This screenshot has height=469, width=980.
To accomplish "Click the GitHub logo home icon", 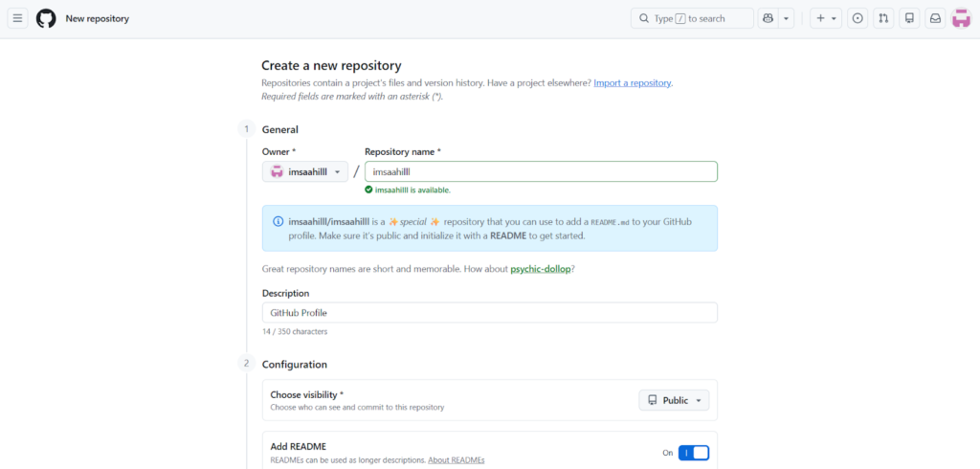I will point(46,18).
